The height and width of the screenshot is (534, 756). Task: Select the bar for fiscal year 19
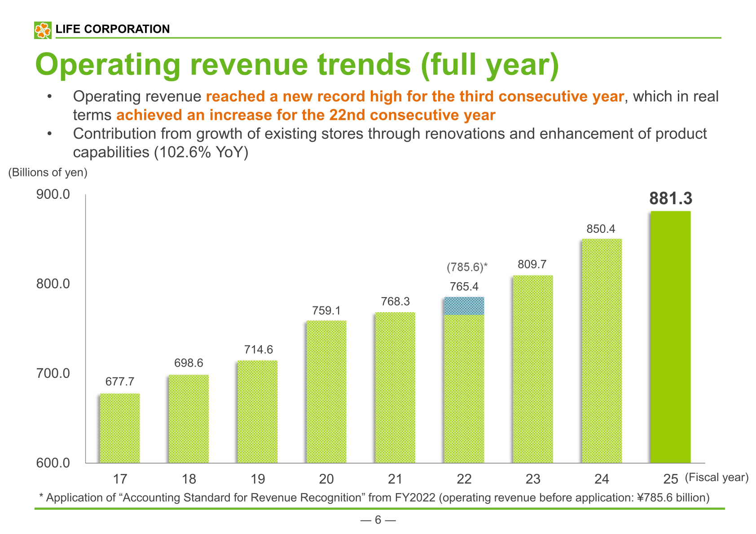pyautogui.click(x=257, y=411)
